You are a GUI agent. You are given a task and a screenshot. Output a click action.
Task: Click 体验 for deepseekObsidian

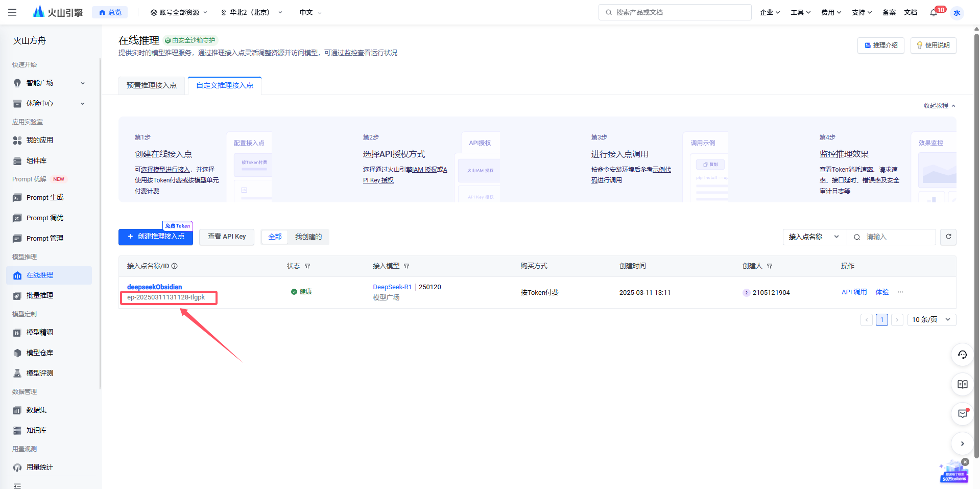pyautogui.click(x=882, y=292)
